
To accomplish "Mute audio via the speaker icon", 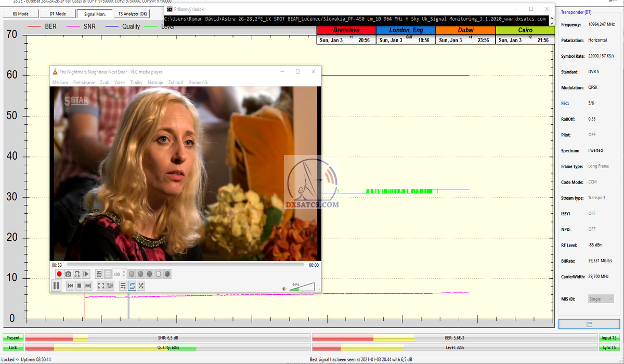I will (284, 289).
